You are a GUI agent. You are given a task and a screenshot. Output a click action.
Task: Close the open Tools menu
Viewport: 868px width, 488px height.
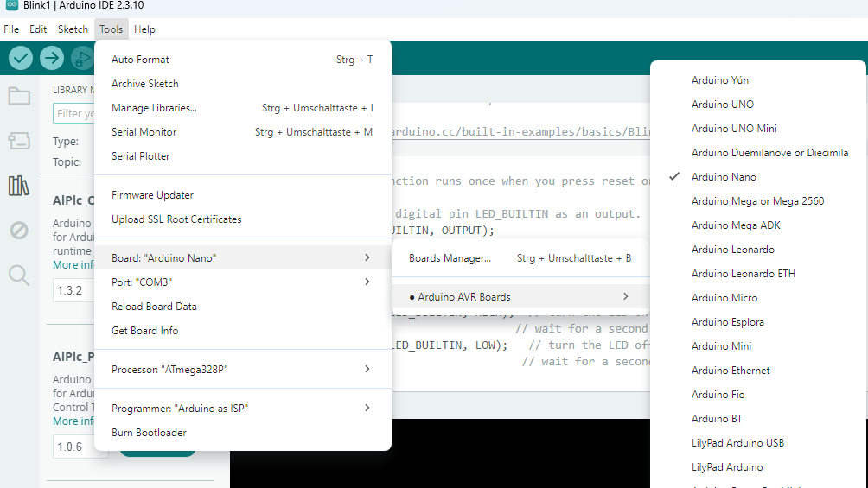click(x=112, y=29)
